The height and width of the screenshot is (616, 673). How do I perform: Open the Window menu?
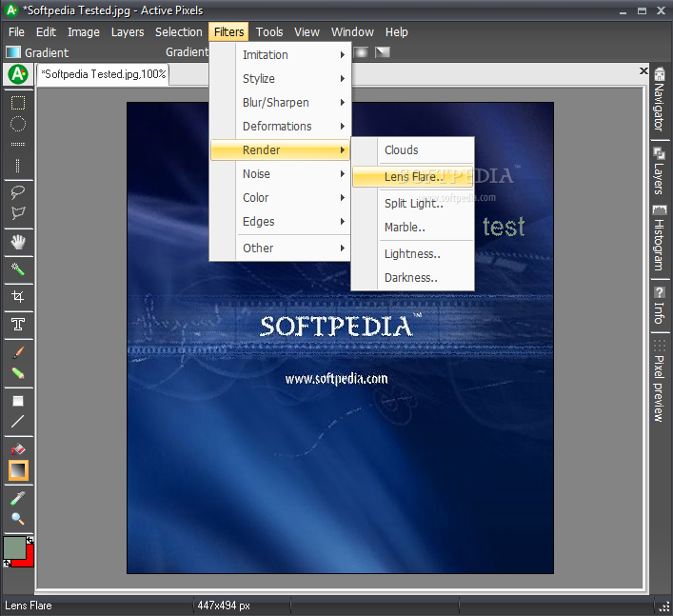pos(352,32)
